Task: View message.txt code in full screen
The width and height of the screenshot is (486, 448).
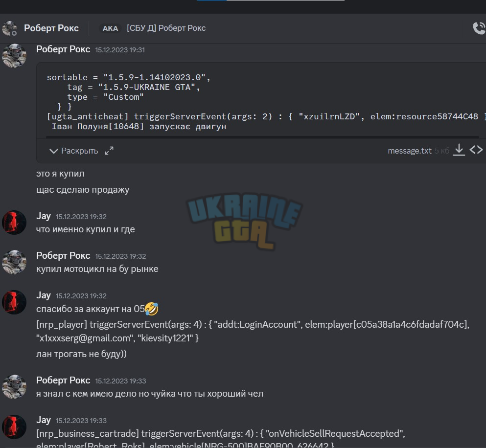Action: pyautogui.click(x=109, y=151)
